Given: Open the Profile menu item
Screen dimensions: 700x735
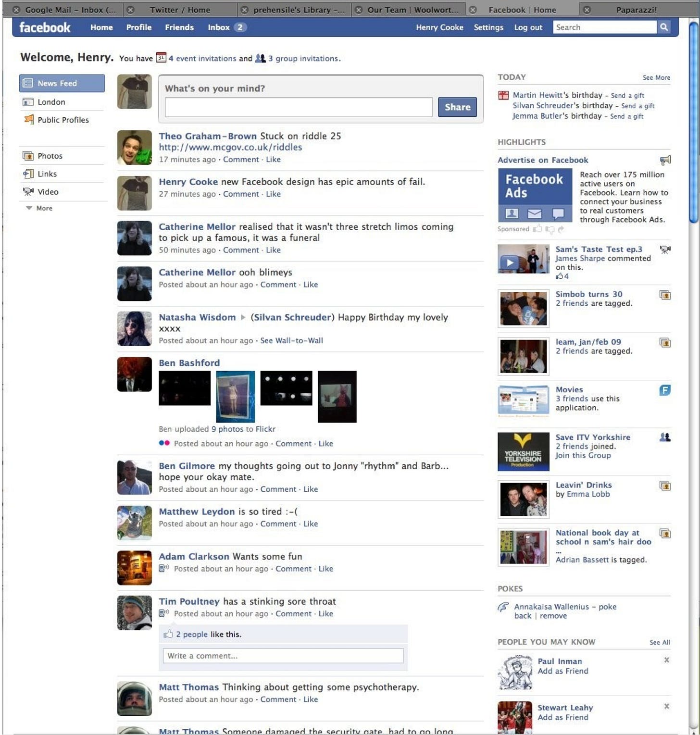Looking at the screenshot, I should [x=139, y=27].
